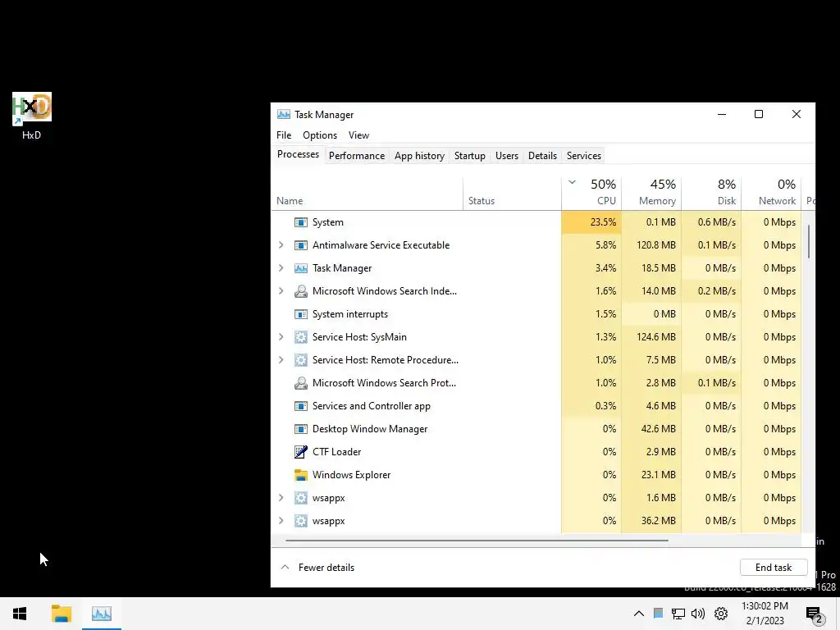Click the 120.8 MB memory cell
The width and height of the screenshot is (840, 630).
pyautogui.click(x=652, y=245)
